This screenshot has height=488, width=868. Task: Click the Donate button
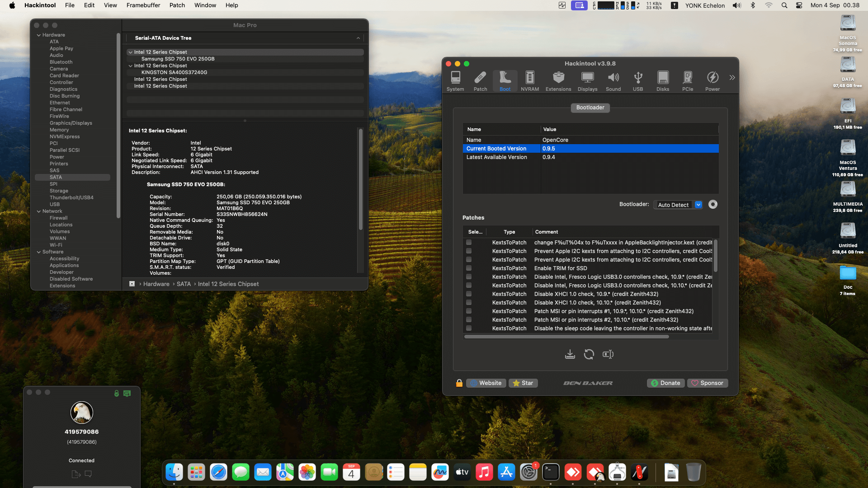click(x=665, y=383)
